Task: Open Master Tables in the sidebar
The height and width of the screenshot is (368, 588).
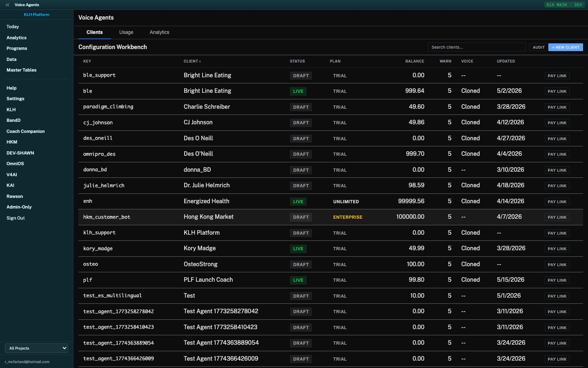Action: pyautogui.click(x=21, y=70)
